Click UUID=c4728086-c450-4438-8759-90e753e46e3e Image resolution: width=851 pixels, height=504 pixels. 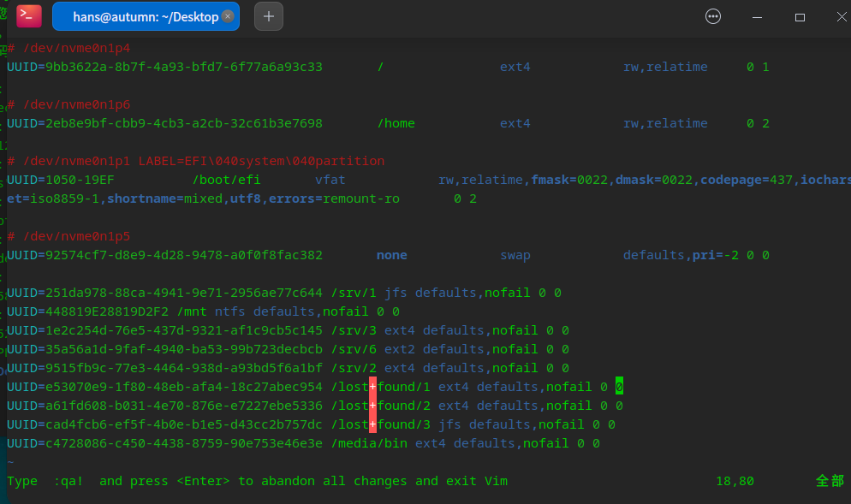click(x=165, y=443)
